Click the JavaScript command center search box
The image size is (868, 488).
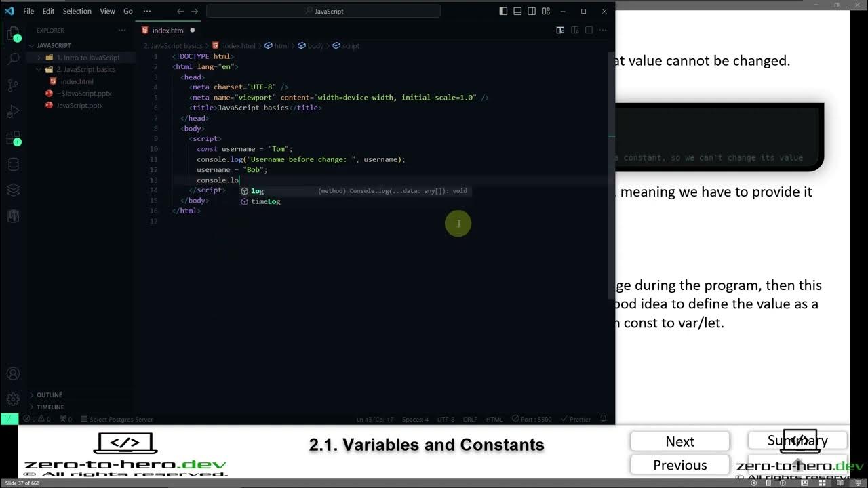[x=323, y=11]
